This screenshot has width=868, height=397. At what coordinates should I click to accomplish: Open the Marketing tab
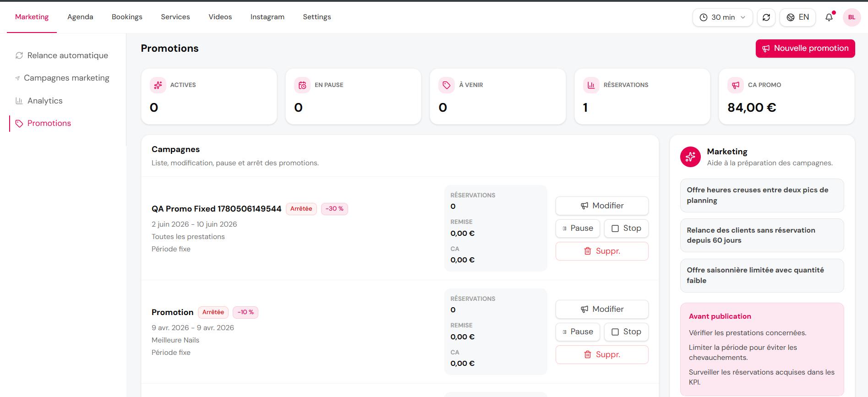tap(32, 17)
